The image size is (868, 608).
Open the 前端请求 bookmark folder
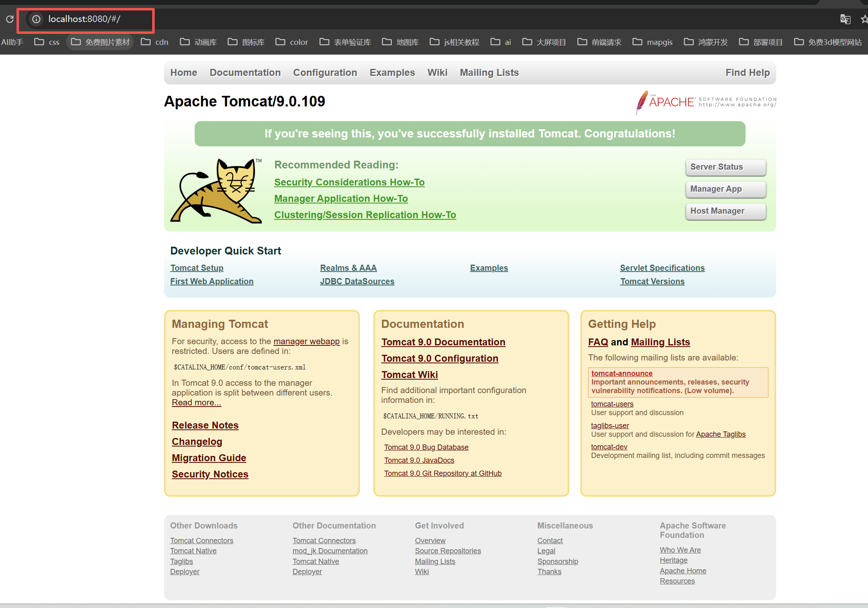tap(599, 42)
